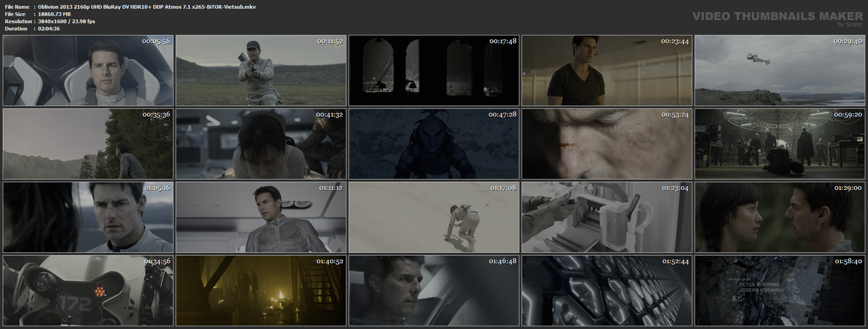Click the 'Duration' label

pos(16,28)
